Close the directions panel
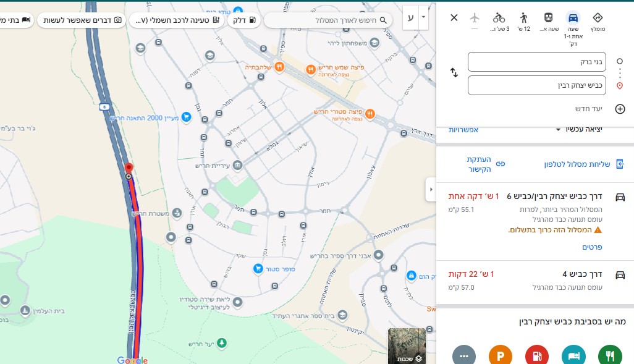This screenshot has width=634, height=364. (454, 18)
